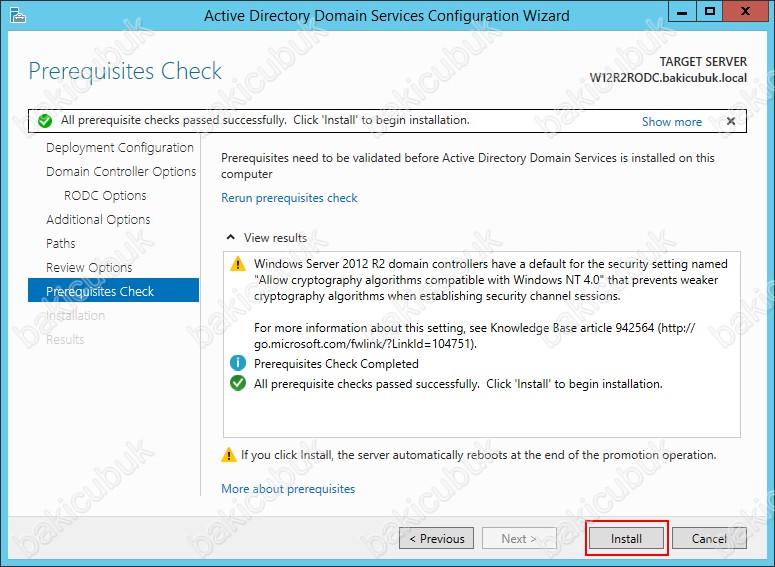Click warning icon next to cryptography message

(x=238, y=264)
